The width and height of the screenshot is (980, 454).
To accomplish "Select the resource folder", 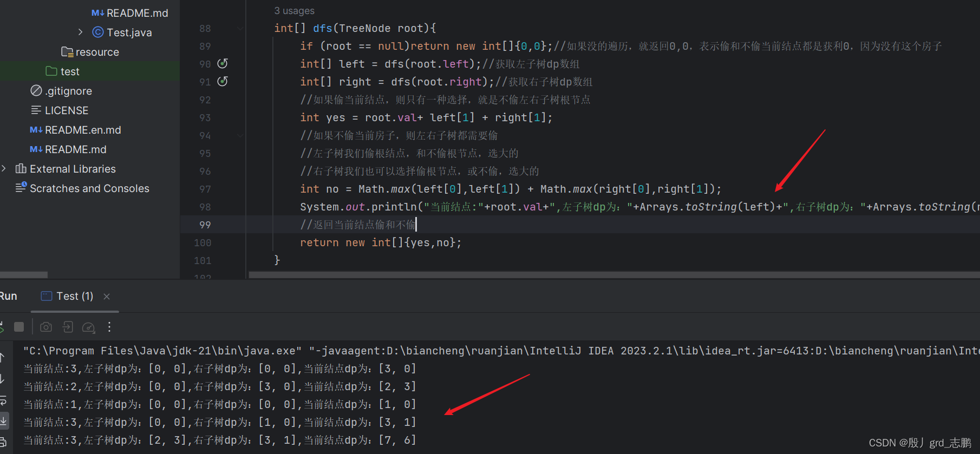I will (90, 52).
